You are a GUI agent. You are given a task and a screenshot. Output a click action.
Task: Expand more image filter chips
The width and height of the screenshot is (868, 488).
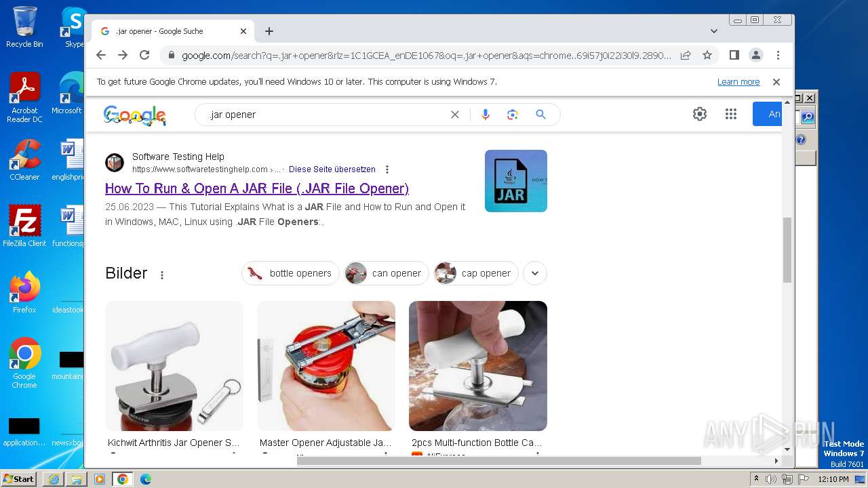point(535,273)
